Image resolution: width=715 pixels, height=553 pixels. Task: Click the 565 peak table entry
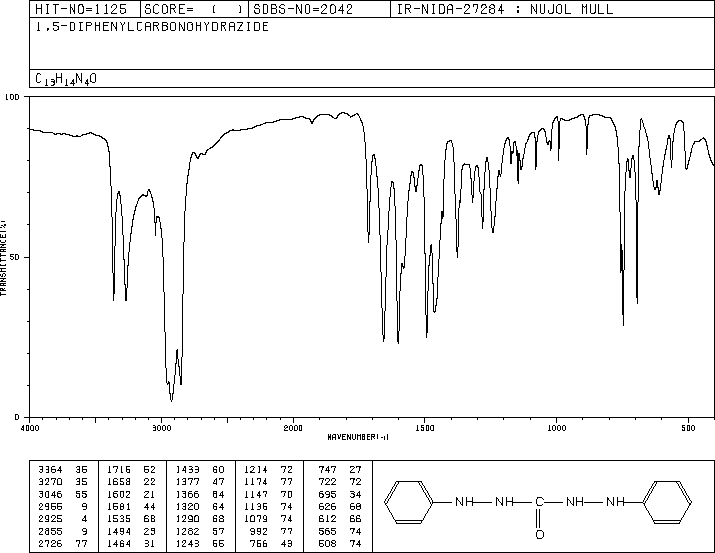pos(340,531)
